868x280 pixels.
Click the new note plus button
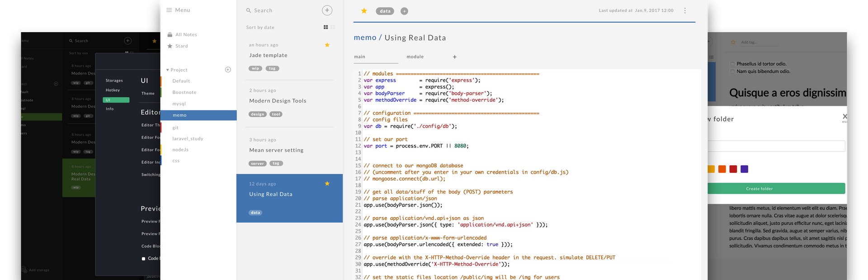327,10
